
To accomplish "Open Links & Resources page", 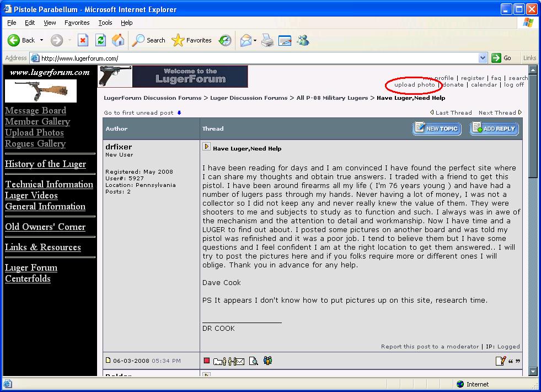I will [43, 247].
